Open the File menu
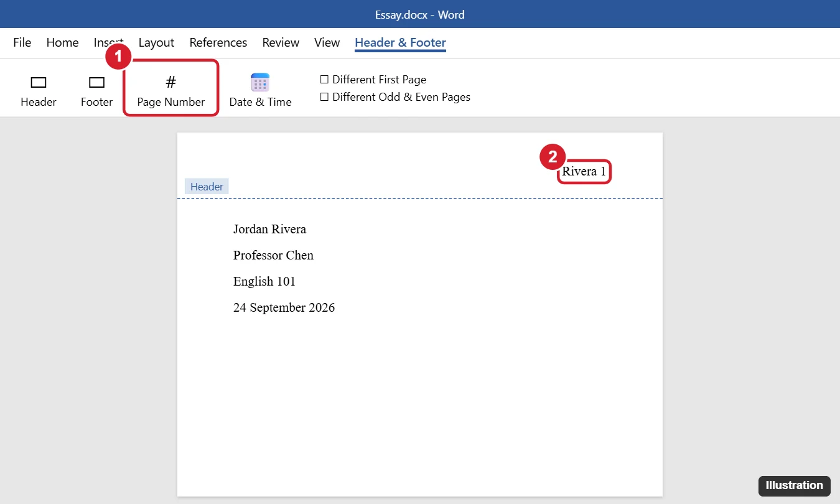 tap(22, 42)
